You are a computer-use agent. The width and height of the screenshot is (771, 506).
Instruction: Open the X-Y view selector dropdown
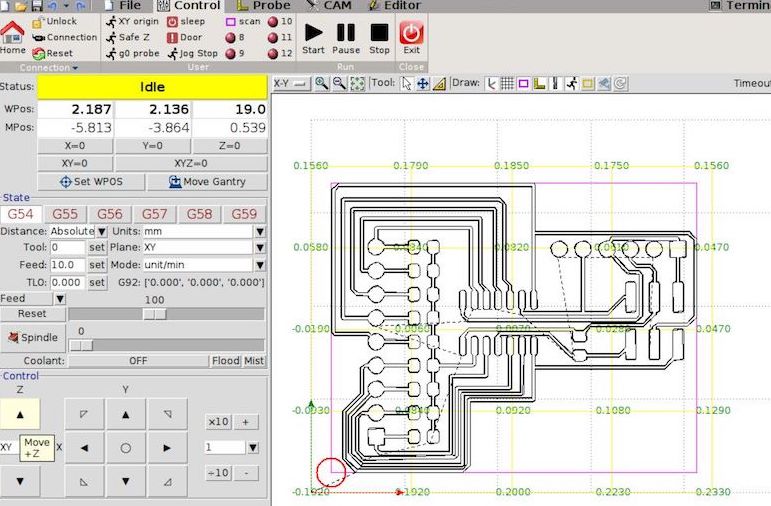click(291, 84)
